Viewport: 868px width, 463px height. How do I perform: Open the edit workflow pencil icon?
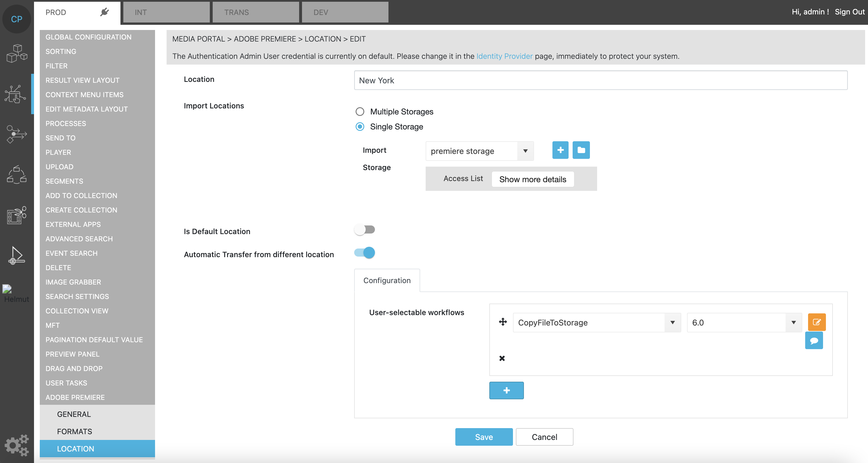point(817,322)
